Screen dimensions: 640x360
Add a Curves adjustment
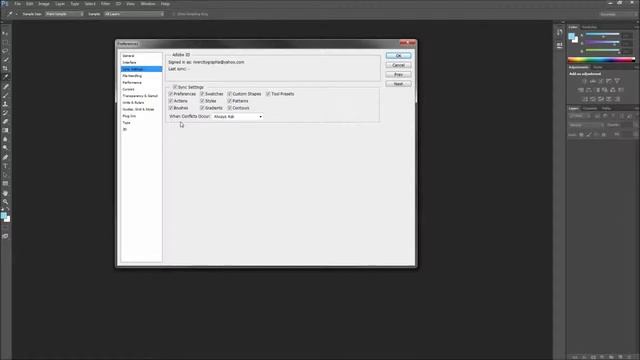[601, 81]
